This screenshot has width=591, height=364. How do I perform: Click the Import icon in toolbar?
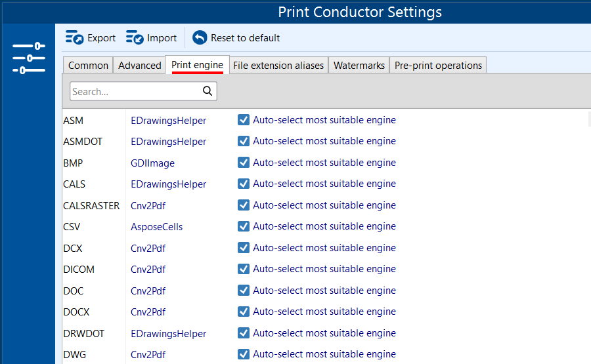tap(135, 38)
